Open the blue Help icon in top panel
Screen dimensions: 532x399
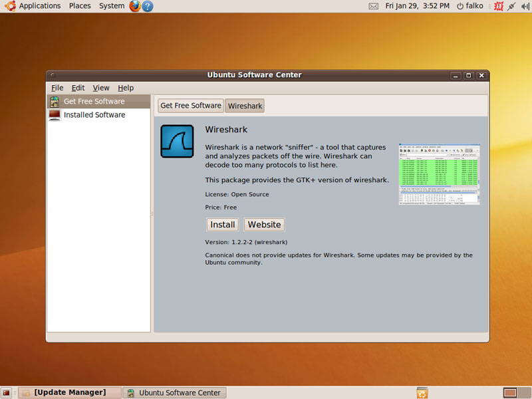(x=148, y=6)
